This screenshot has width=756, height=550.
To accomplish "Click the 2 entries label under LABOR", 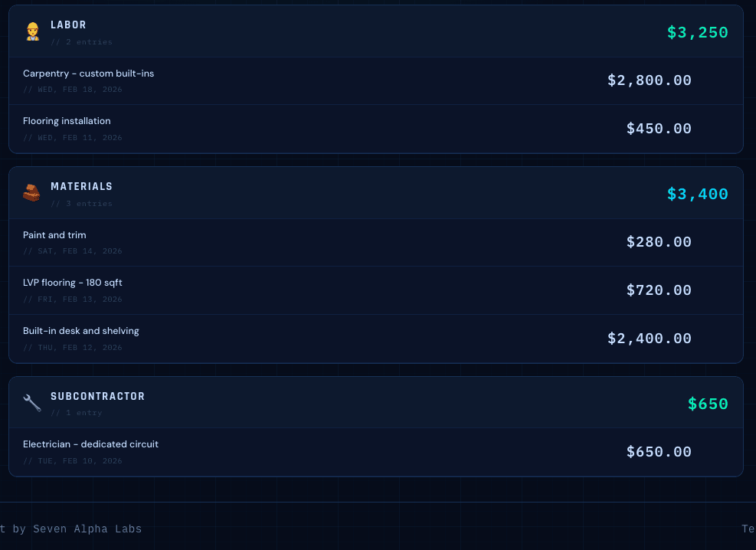I will pyautogui.click(x=82, y=42).
